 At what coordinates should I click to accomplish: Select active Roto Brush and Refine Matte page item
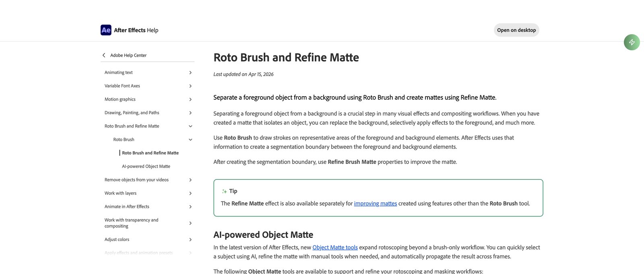tap(150, 153)
